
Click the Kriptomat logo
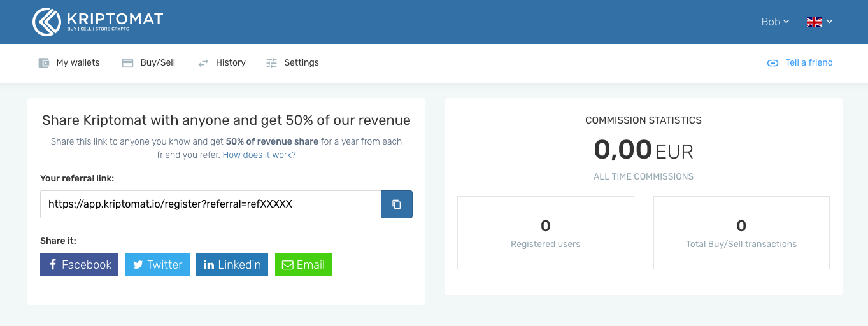[97, 22]
